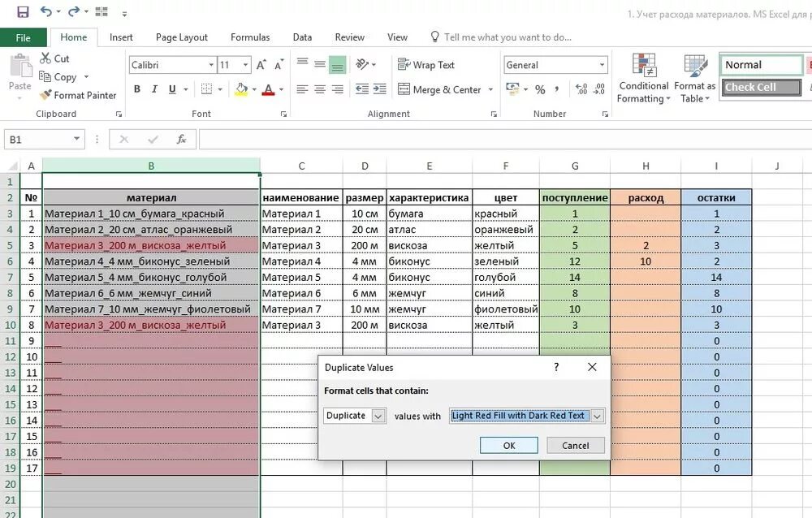Switch to the Insert tab

[121, 37]
